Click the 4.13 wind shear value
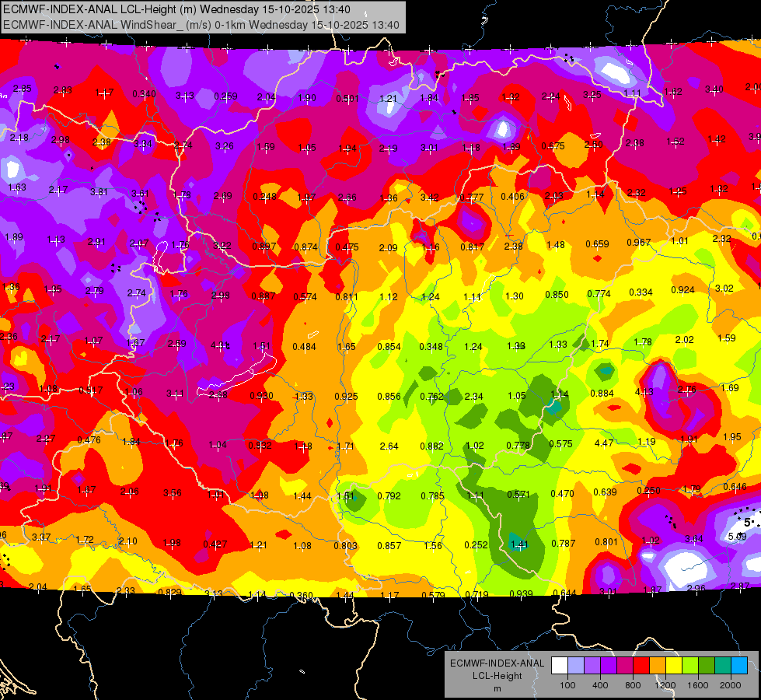Viewport: 761px width, 700px height. point(644,391)
